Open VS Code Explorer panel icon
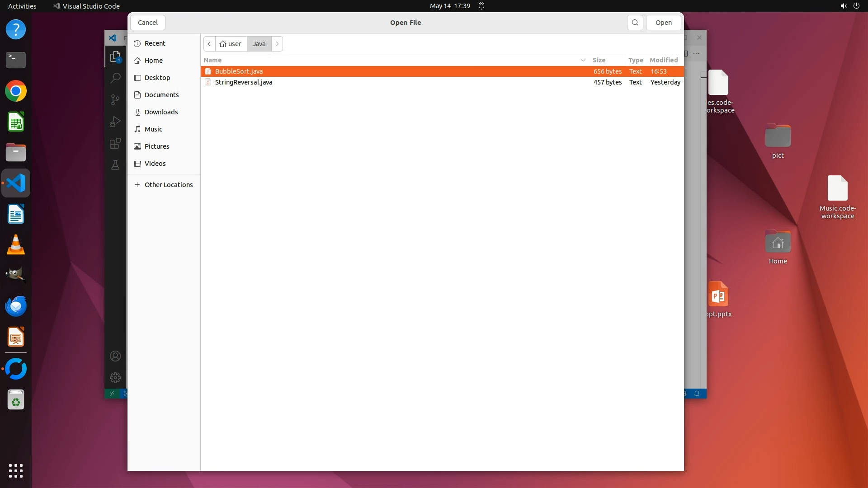The height and width of the screenshot is (488, 868). 115,56
